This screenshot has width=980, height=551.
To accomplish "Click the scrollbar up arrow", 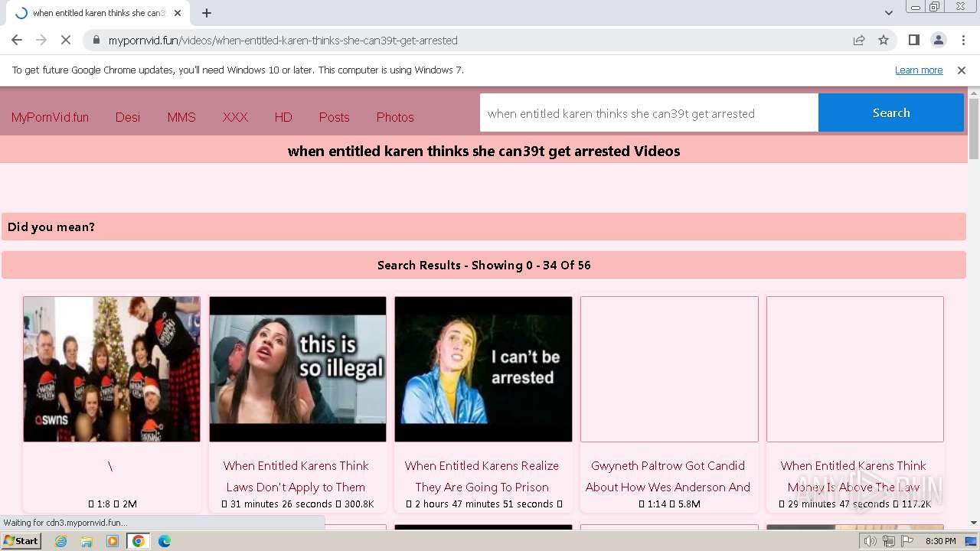I will 974,93.
